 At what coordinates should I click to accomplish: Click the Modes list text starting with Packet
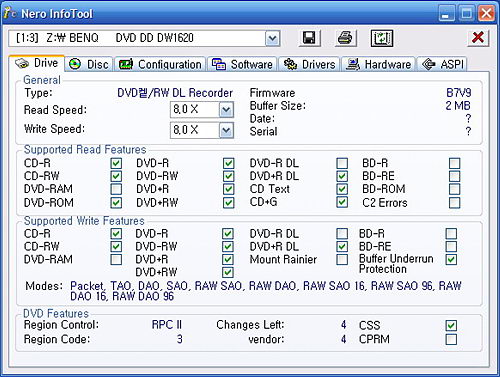(266, 291)
